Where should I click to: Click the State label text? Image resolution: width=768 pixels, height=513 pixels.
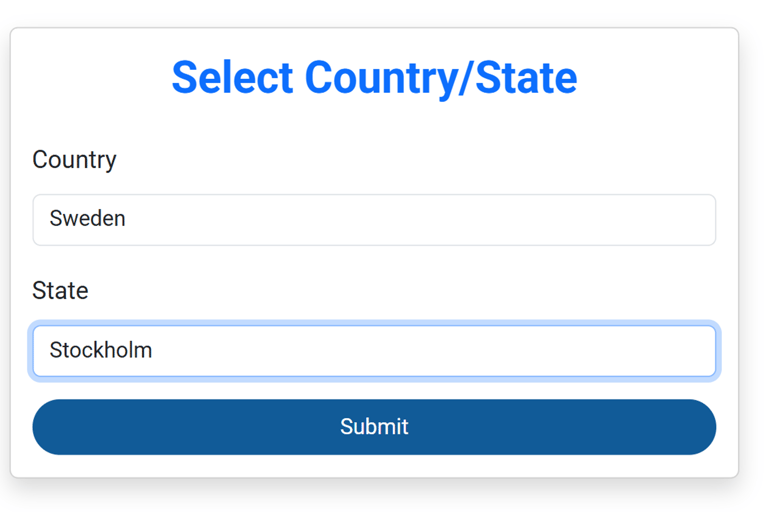(x=60, y=291)
